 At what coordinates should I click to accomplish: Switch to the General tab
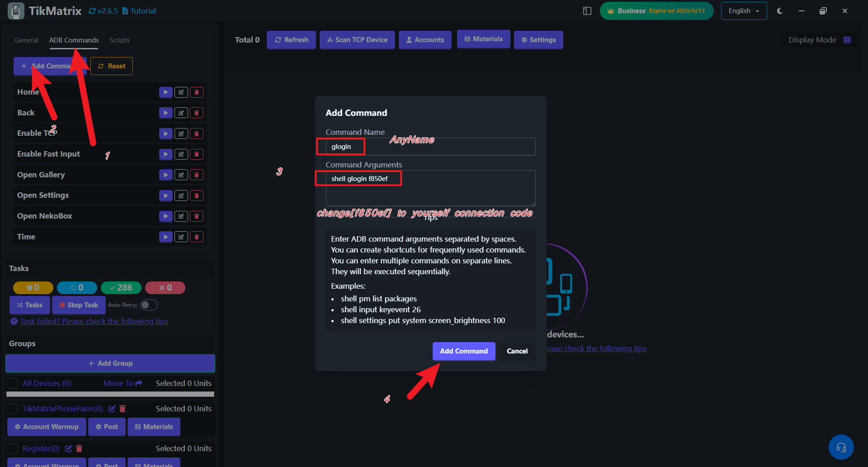point(26,40)
